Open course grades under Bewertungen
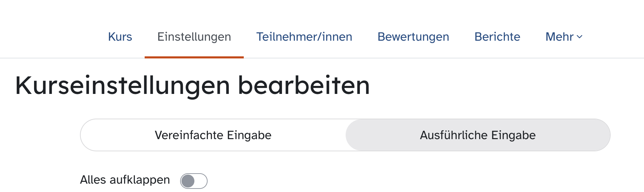Viewport: 644px width, 192px height. coord(413,37)
